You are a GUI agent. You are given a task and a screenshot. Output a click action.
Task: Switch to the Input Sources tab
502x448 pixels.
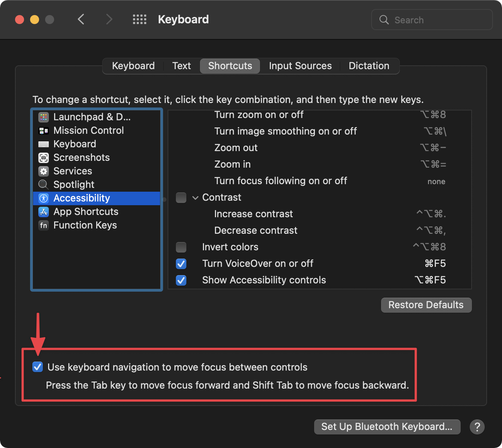[300, 66]
